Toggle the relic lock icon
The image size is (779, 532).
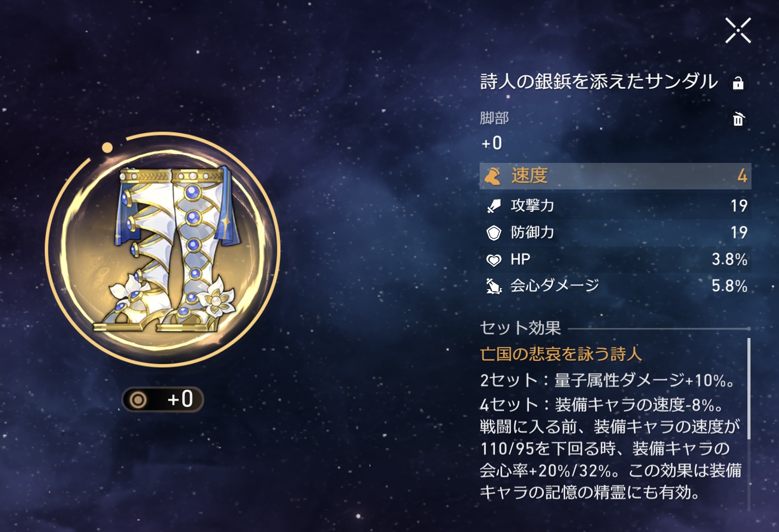[738, 83]
